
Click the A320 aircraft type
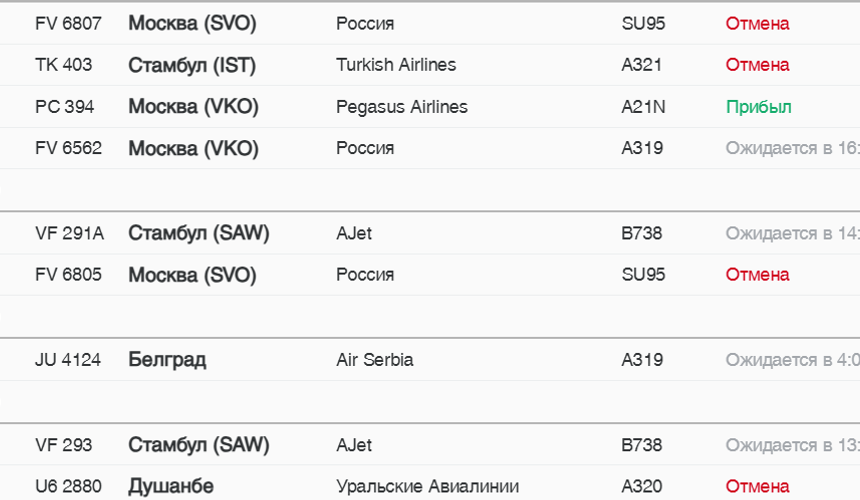[642, 487]
